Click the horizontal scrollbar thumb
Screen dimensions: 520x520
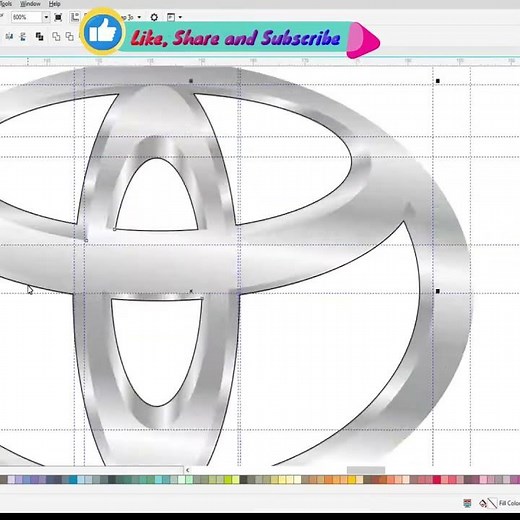(366, 470)
